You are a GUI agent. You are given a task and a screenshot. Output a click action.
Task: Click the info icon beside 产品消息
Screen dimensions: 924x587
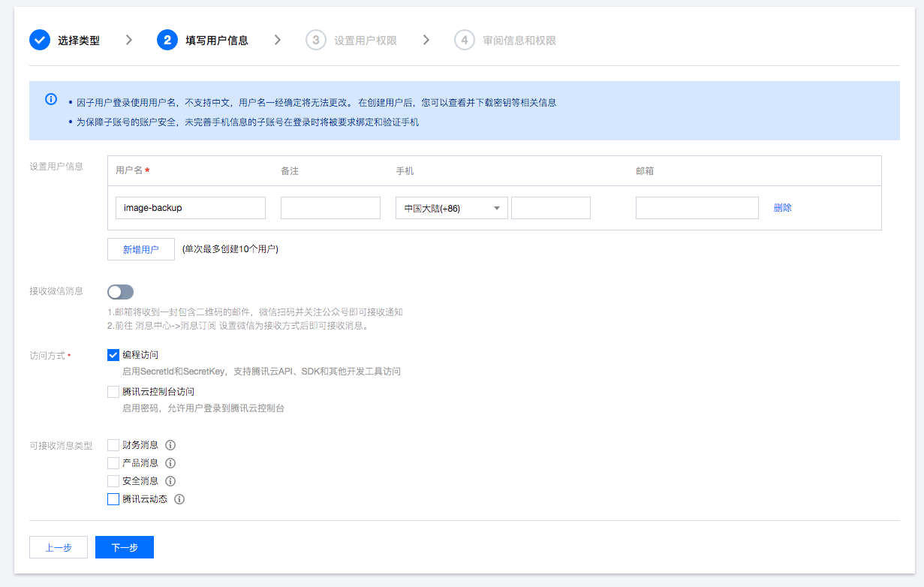[170, 463]
